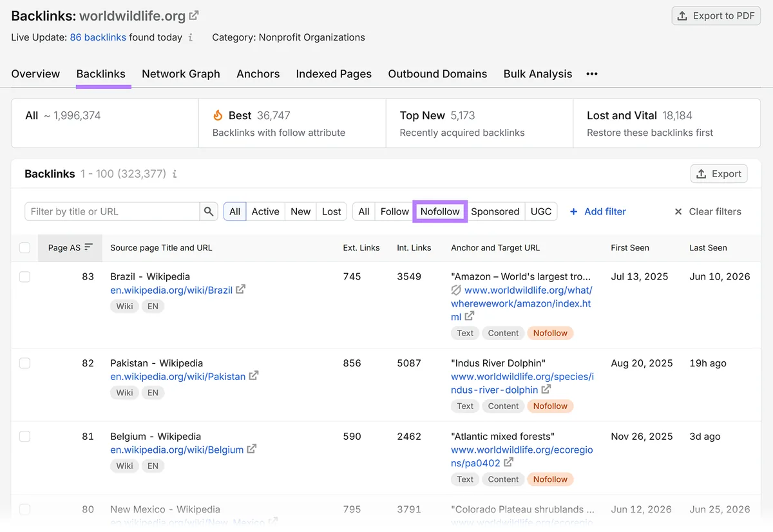Open the ecoregions/pa0402 target URL
773x532 pixels.
point(522,456)
